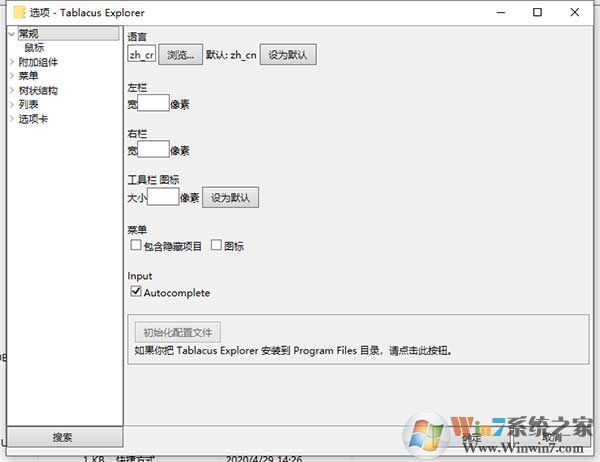Click 设为默认 button next to language
The image size is (600, 462).
(x=288, y=54)
